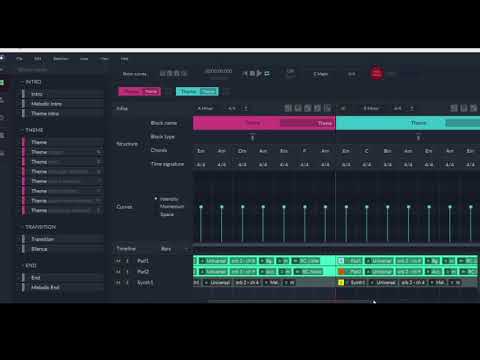The image size is (480, 360).
Task: Click the orange Pad2 instrument icon in the teal block
Action: 341,272
